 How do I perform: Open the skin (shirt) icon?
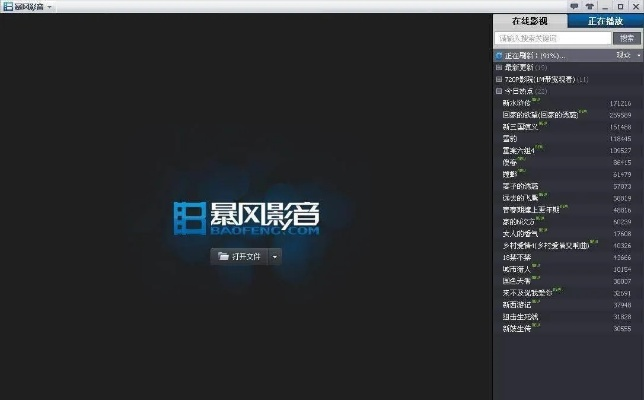(x=590, y=7)
